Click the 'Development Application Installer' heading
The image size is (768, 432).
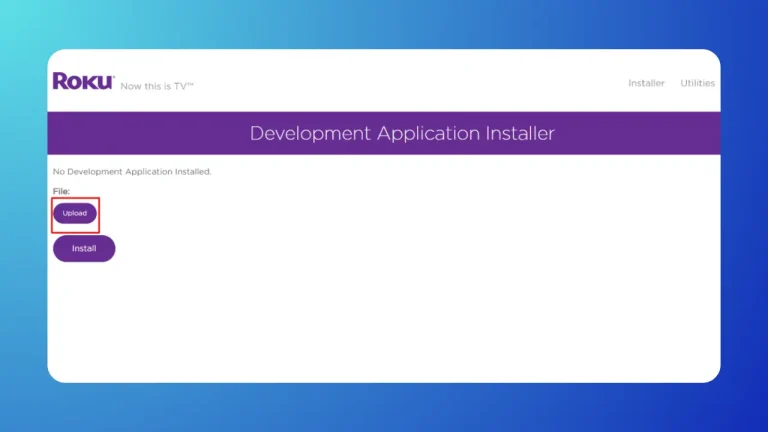click(402, 133)
